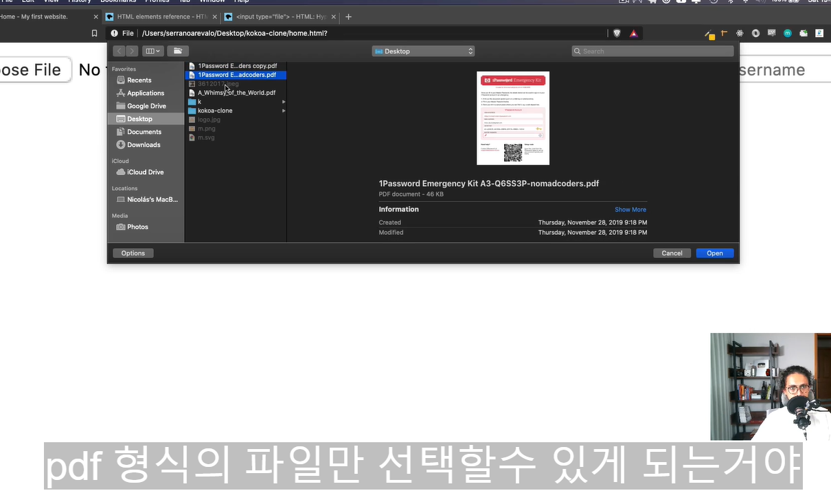The image size is (831, 504).
Task: Click the Brave Shields lion icon
Action: 617,33
